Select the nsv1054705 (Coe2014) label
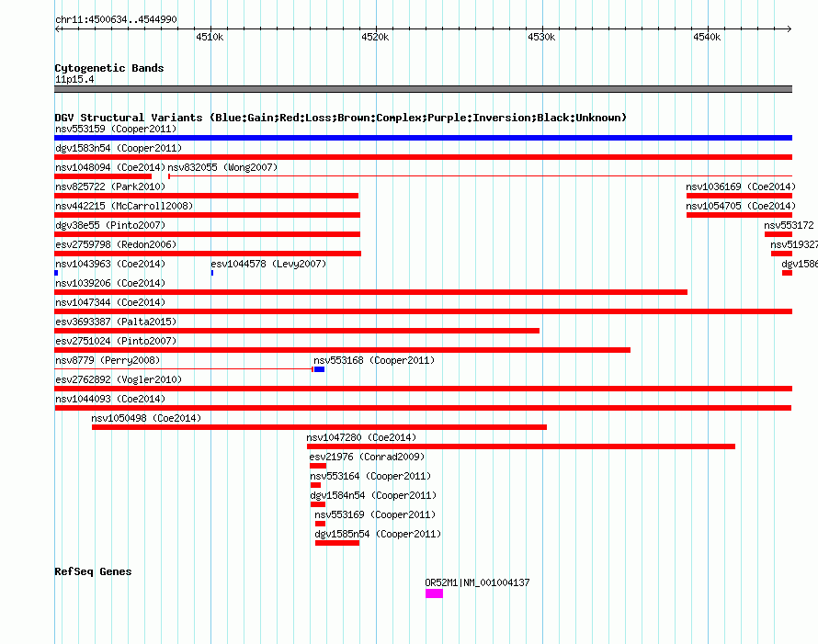Viewport: 818px width, 644px height. click(x=741, y=206)
